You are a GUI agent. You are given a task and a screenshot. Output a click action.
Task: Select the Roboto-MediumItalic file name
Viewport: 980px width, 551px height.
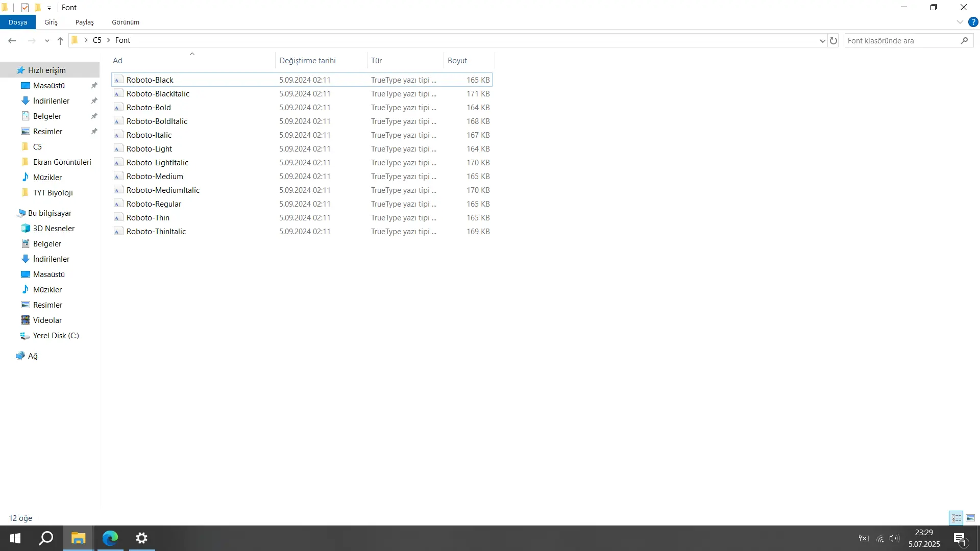[x=163, y=190]
